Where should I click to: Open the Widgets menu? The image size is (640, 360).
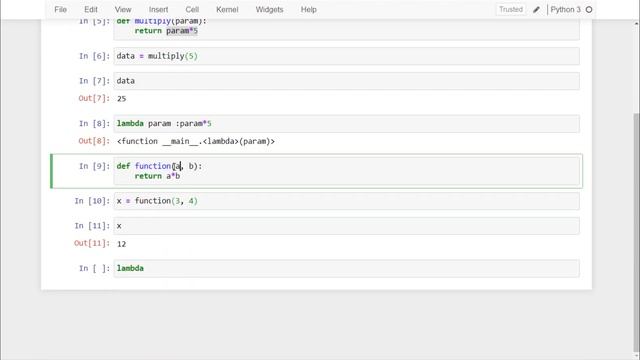tap(269, 9)
